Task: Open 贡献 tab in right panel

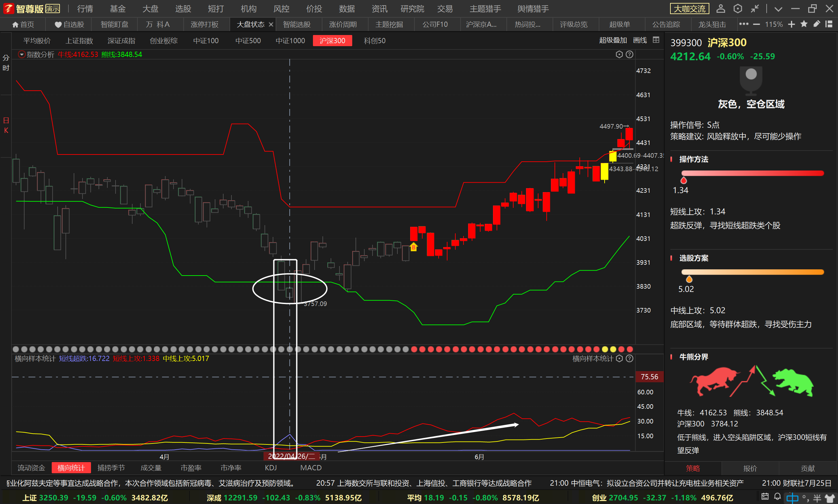Action: 808,469
